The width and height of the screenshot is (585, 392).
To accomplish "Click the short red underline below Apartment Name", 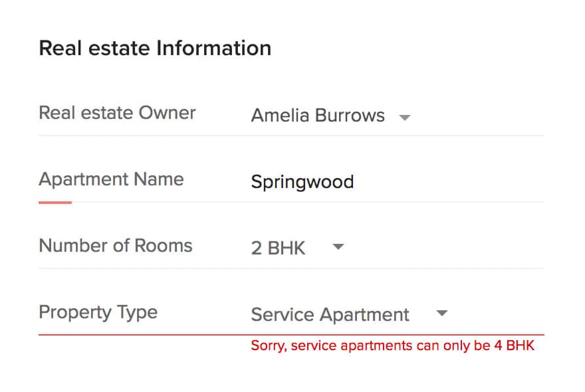I will coord(55,202).
